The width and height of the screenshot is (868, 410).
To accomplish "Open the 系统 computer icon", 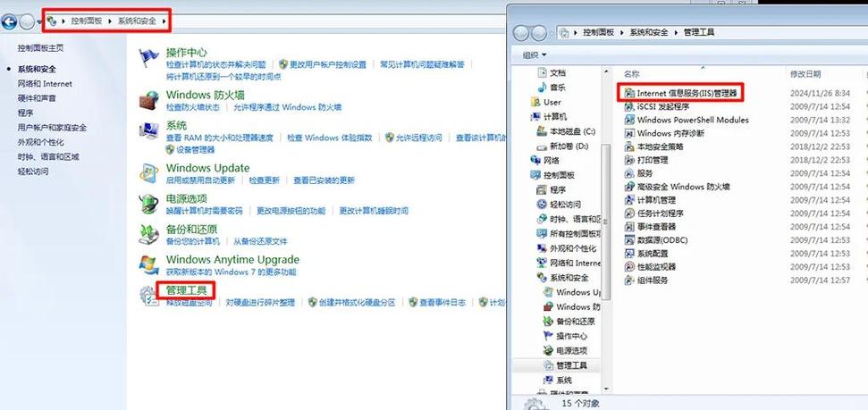I will click(x=148, y=131).
